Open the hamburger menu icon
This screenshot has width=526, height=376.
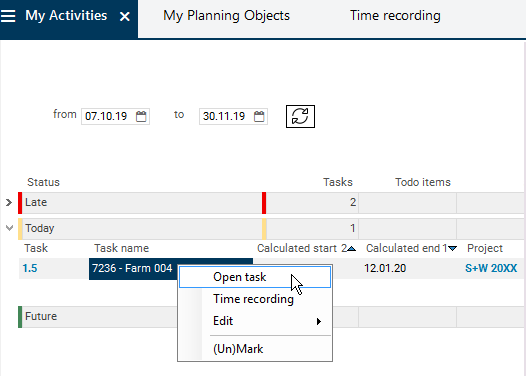click(x=8, y=16)
